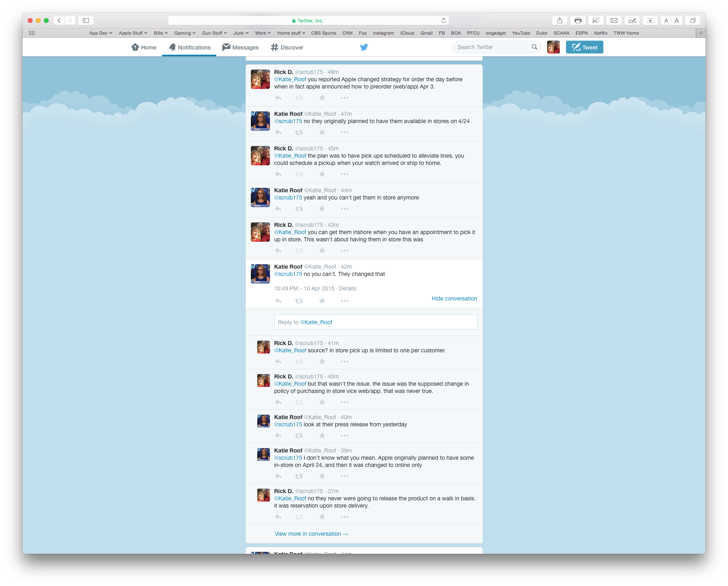Open the CBS Sports bookmark
Image resolution: width=728 pixels, height=586 pixels.
coord(324,33)
